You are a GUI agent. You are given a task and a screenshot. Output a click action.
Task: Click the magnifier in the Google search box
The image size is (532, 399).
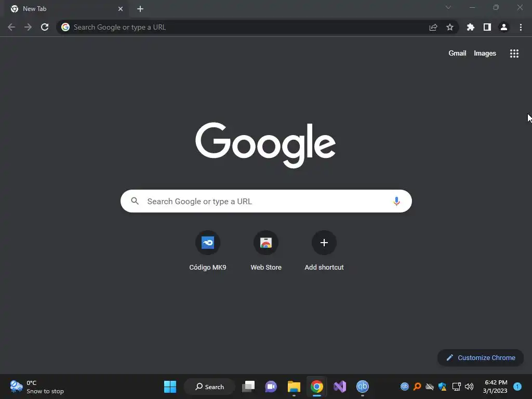(x=135, y=201)
